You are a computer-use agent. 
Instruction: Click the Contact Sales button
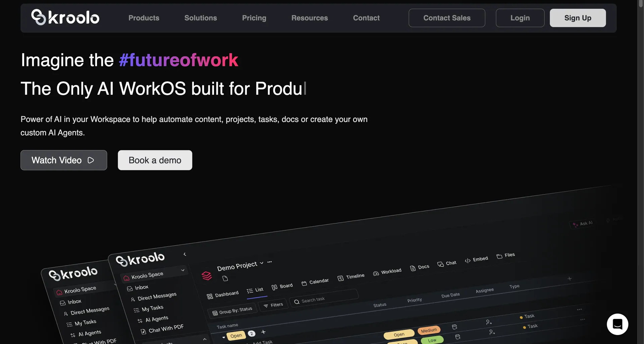coord(447,18)
